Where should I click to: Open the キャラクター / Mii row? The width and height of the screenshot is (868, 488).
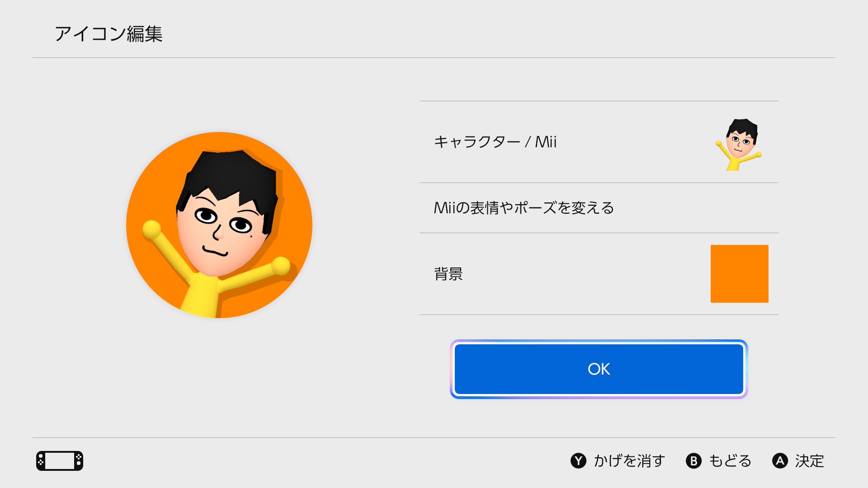(x=599, y=142)
